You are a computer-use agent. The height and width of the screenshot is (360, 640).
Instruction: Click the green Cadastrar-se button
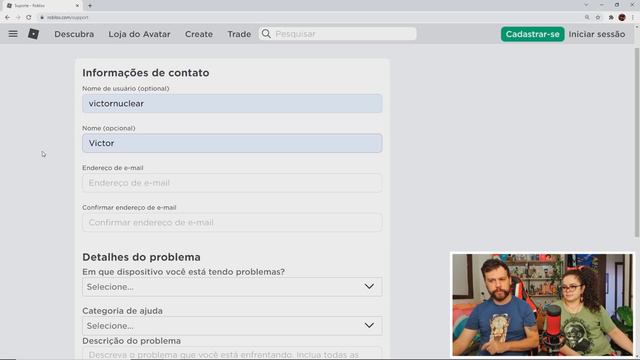click(533, 34)
